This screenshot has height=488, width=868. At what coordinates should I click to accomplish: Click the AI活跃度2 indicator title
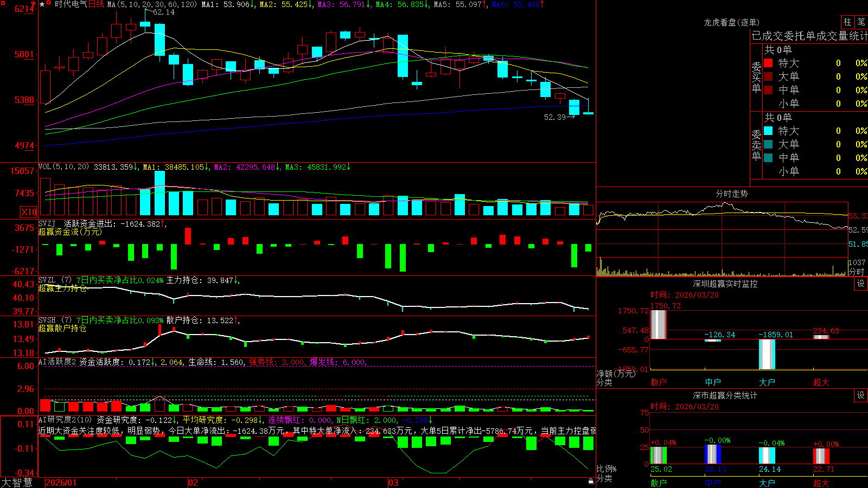click(x=57, y=362)
